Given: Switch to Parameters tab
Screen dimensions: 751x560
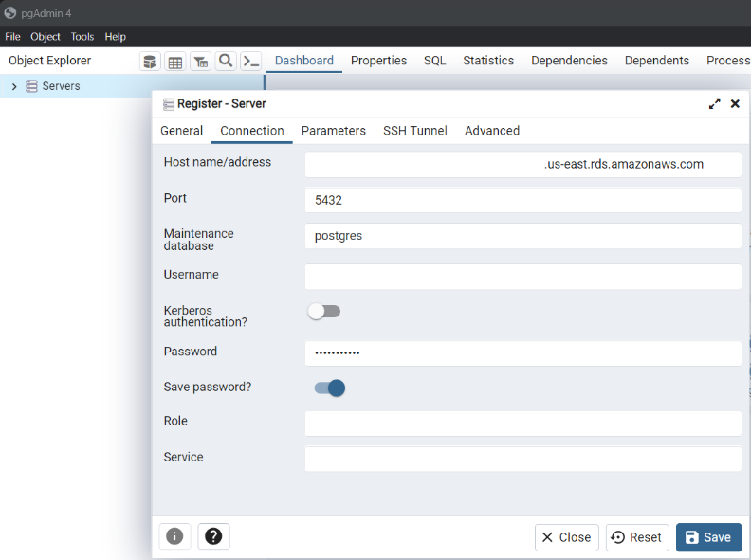Looking at the screenshot, I should point(334,131).
